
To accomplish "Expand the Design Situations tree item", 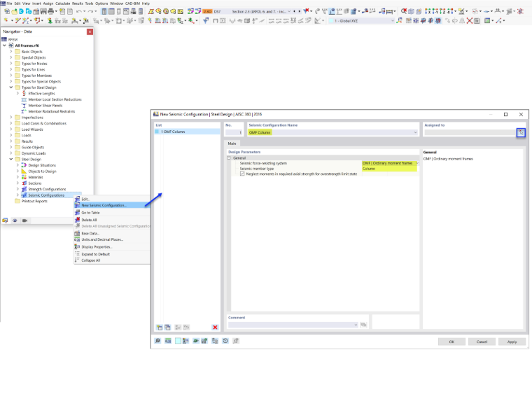I will tap(17, 165).
